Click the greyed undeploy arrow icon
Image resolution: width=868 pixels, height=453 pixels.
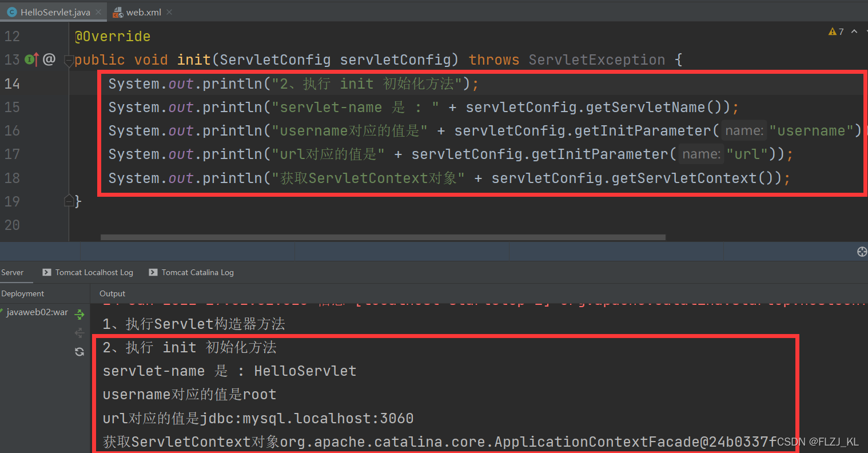pyautogui.click(x=79, y=333)
